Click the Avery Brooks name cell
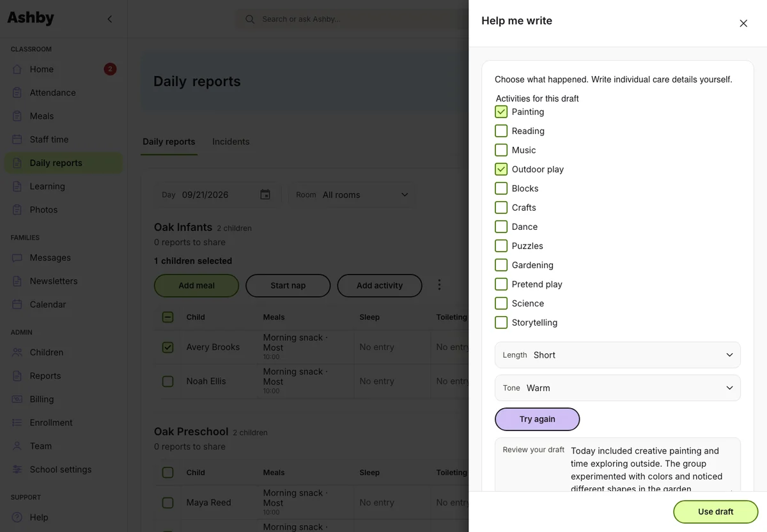Image resolution: width=767 pixels, height=532 pixels. tap(219, 347)
